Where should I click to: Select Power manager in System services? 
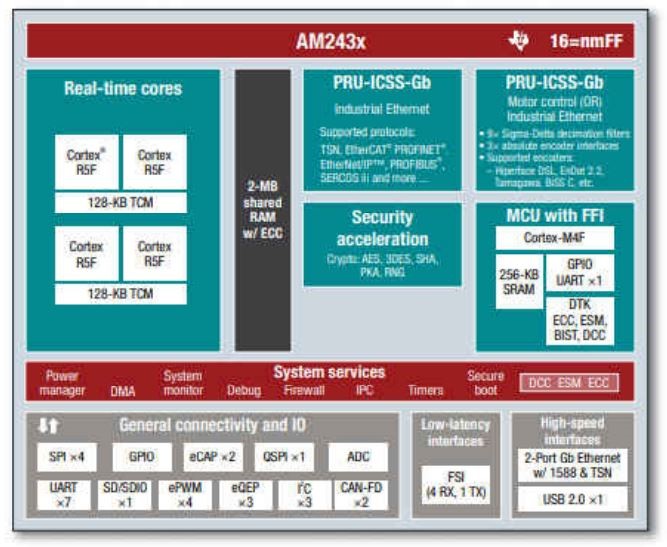coord(62,383)
